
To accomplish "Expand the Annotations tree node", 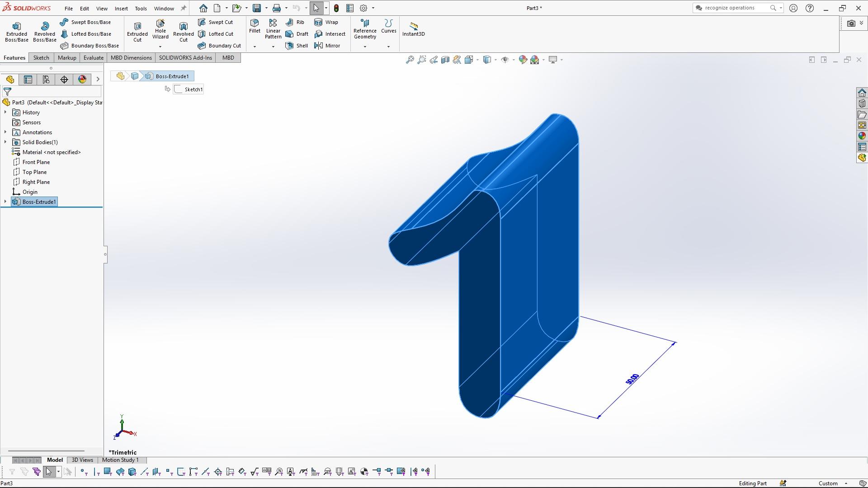I will (x=5, y=132).
